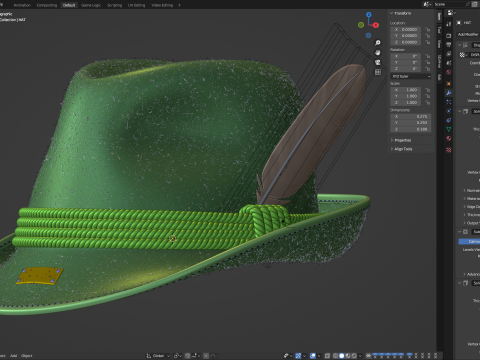Open the pivot point dropdown
This screenshot has height=360, width=480.
click(177, 356)
